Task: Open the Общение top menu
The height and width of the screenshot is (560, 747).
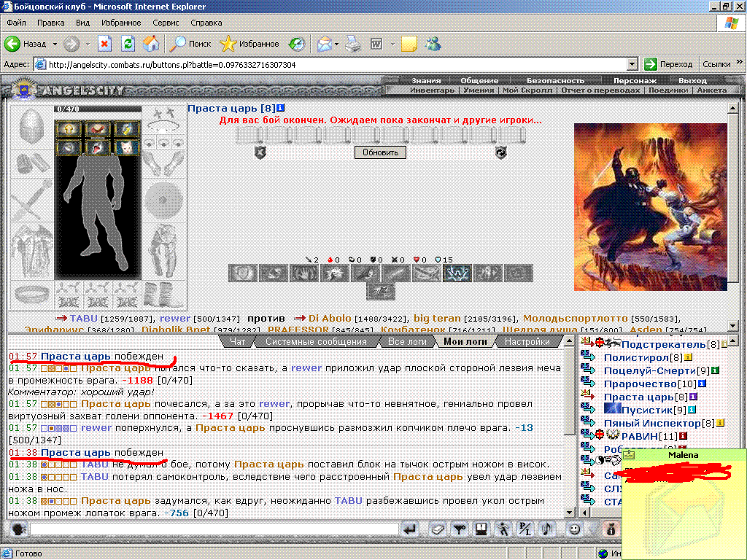Action: (479, 80)
